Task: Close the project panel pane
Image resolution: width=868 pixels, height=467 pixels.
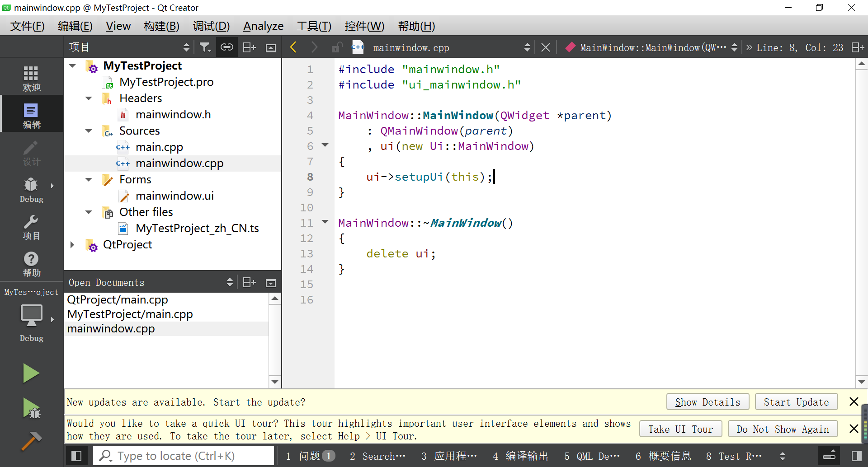Action: [271, 47]
